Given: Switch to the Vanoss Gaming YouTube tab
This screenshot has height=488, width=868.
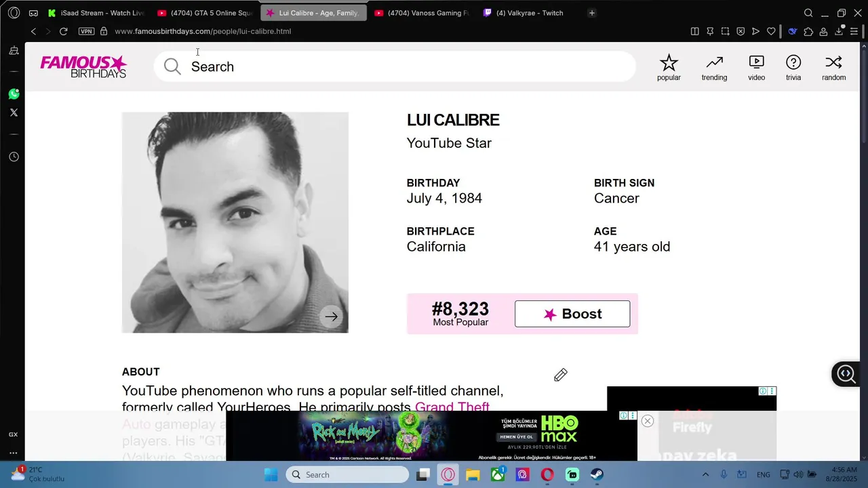Looking at the screenshot, I should coord(422,13).
